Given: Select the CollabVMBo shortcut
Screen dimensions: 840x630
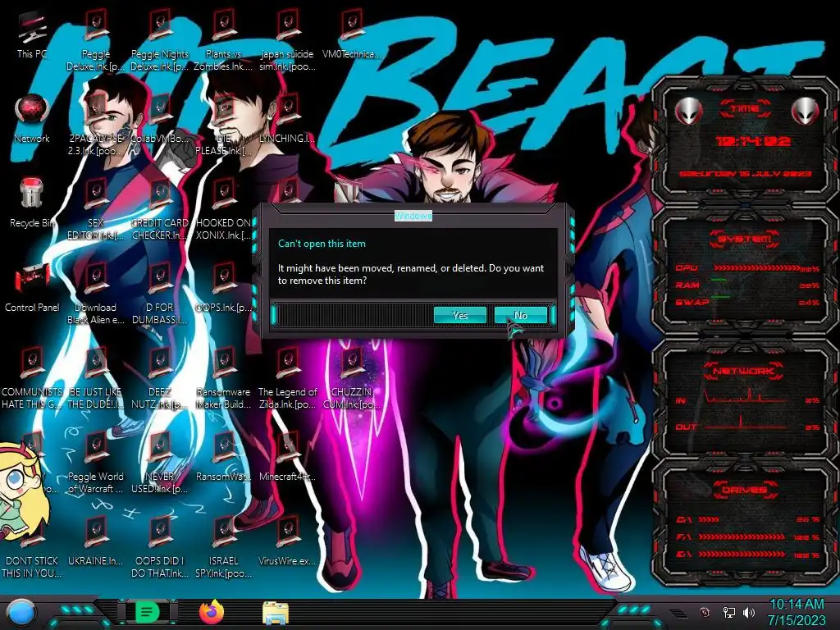Looking at the screenshot, I should click(x=160, y=119).
